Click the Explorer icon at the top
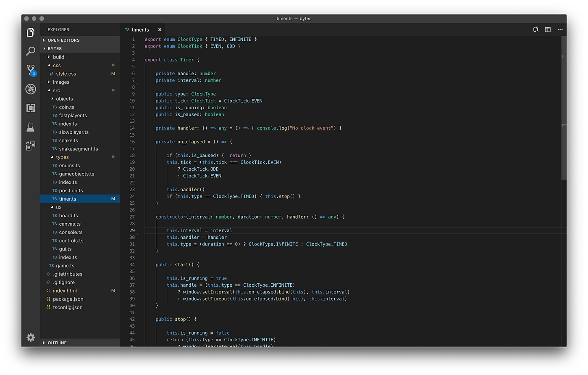 pyautogui.click(x=30, y=32)
